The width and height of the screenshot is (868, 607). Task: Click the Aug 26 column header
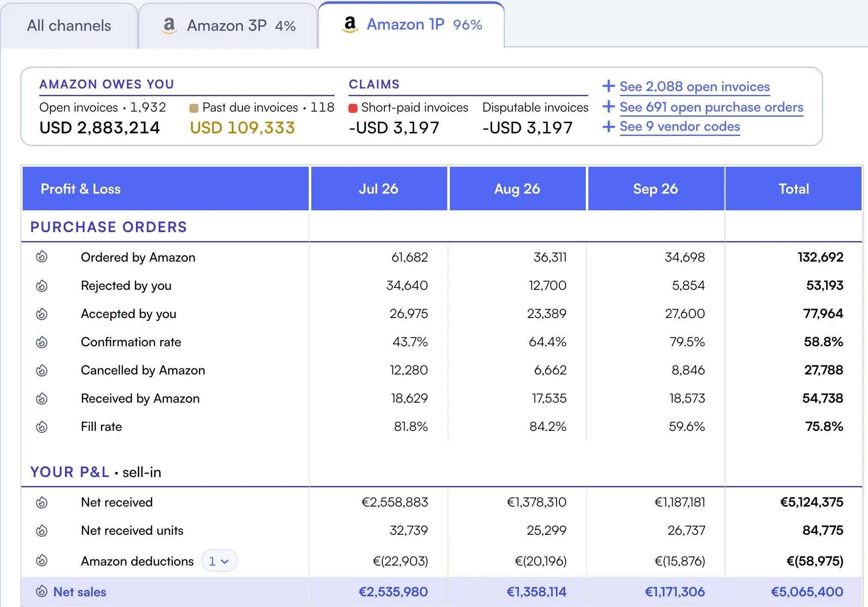tap(517, 189)
